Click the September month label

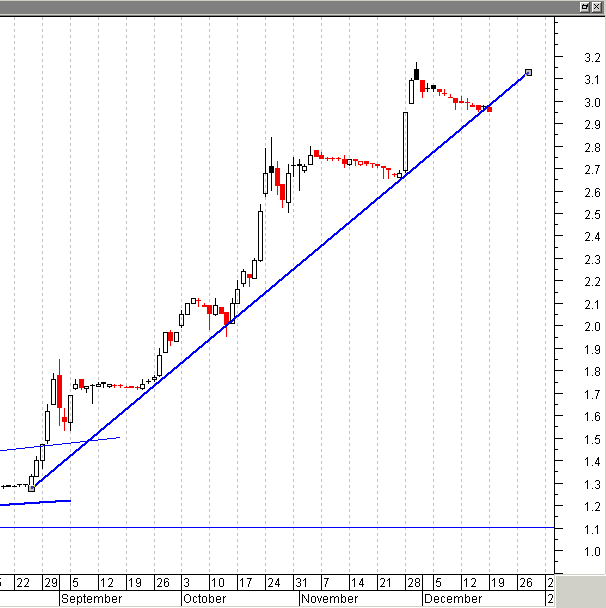pyautogui.click(x=92, y=599)
